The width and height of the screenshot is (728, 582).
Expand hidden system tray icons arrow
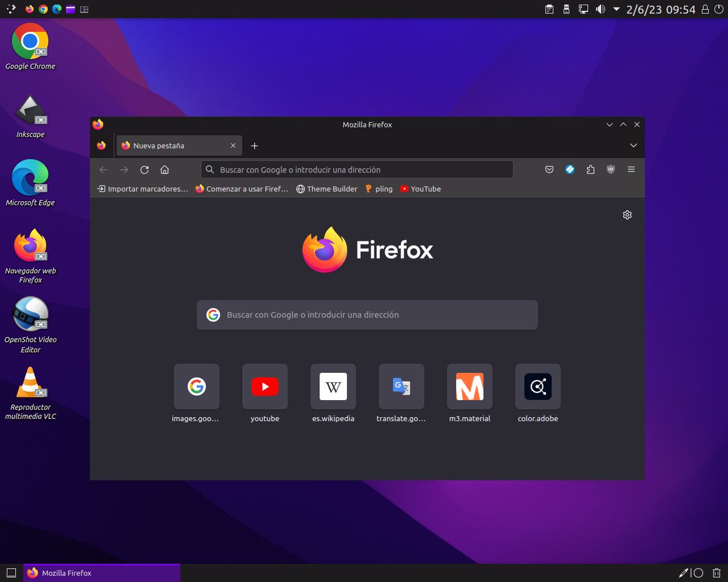click(x=616, y=9)
